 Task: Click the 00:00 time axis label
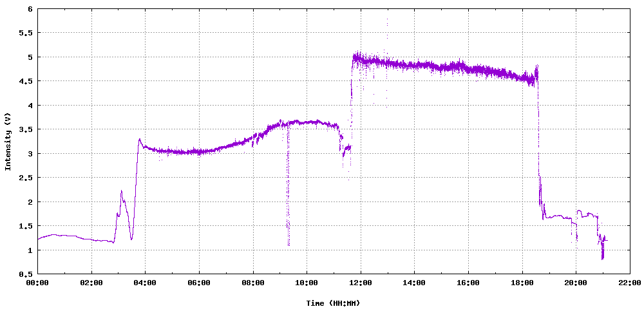point(38,283)
